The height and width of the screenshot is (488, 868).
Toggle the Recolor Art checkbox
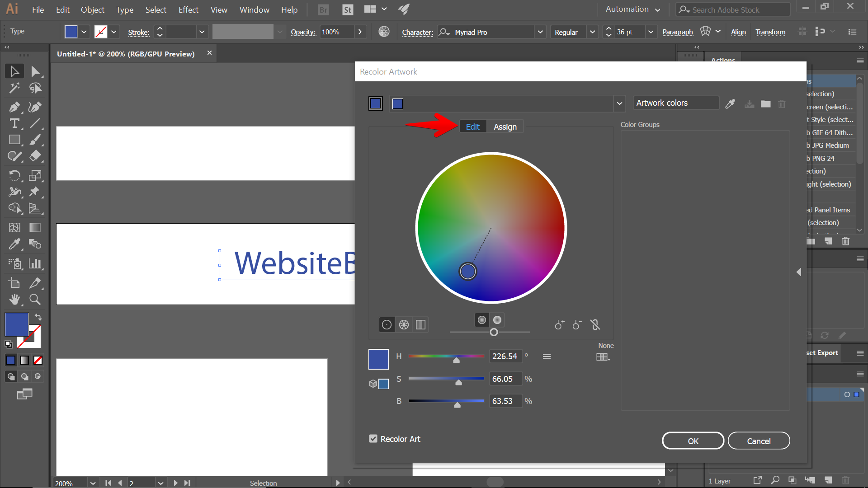[x=373, y=439]
